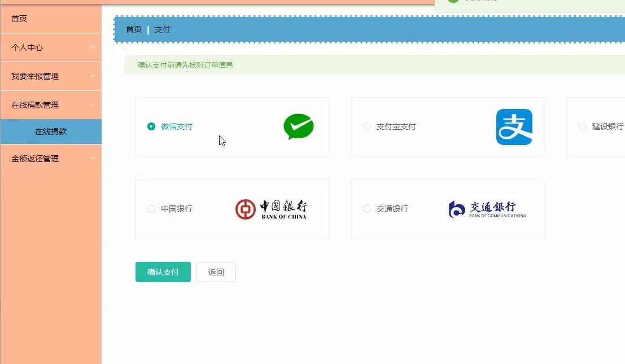Click the 中国银行 bank logo
625x364 pixels.
click(x=271, y=209)
